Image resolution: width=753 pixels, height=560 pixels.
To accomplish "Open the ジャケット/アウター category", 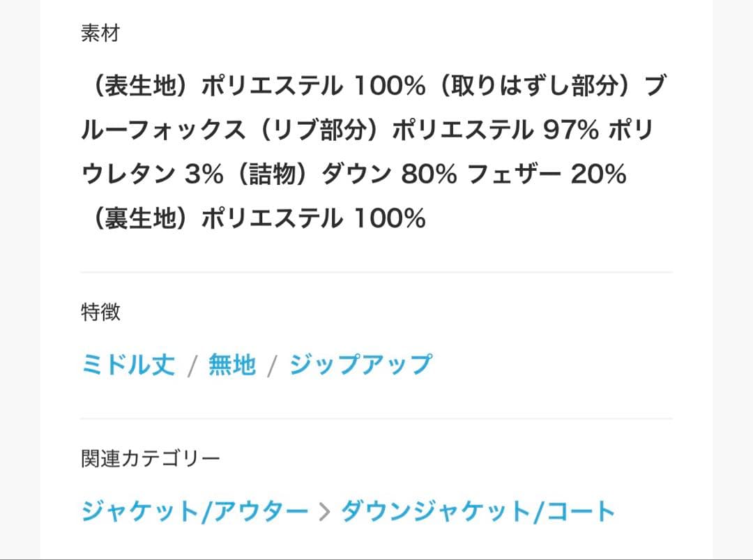I will (x=195, y=511).
